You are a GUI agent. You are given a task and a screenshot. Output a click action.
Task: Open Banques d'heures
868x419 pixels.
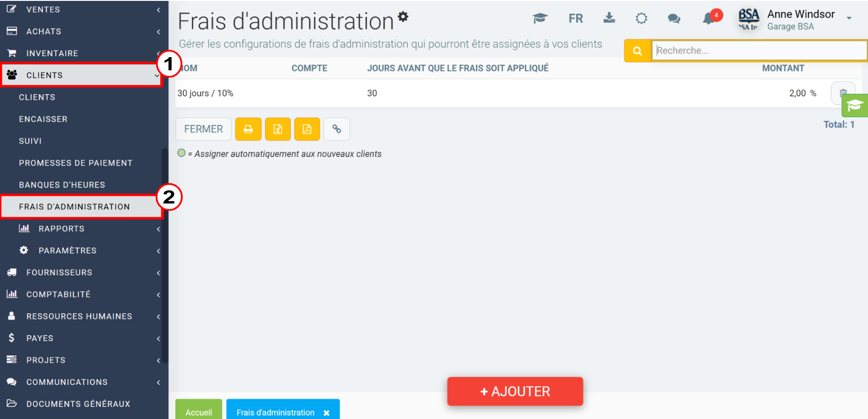[x=62, y=185]
